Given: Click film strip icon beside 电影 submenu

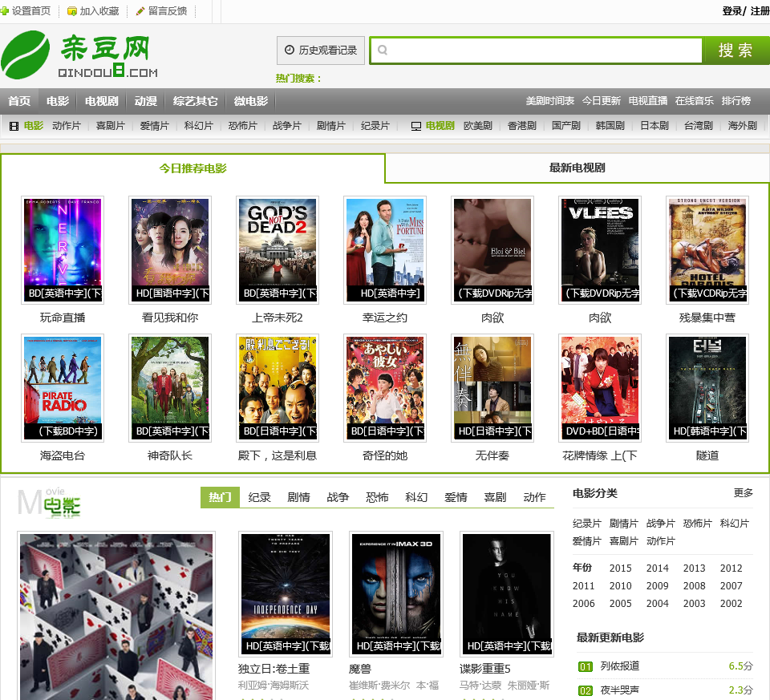Looking at the screenshot, I should coord(14,126).
